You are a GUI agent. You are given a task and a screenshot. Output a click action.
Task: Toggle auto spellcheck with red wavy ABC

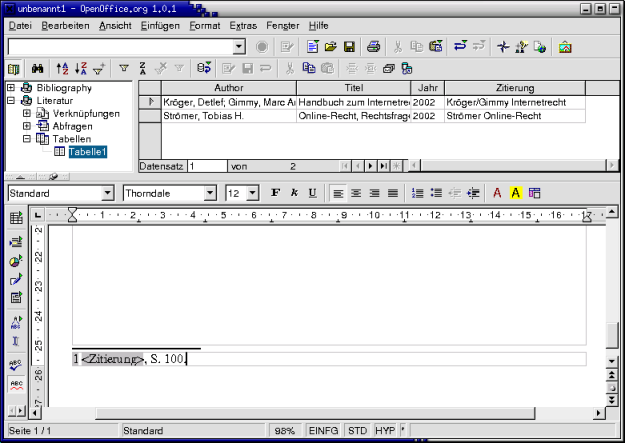point(16,386)
